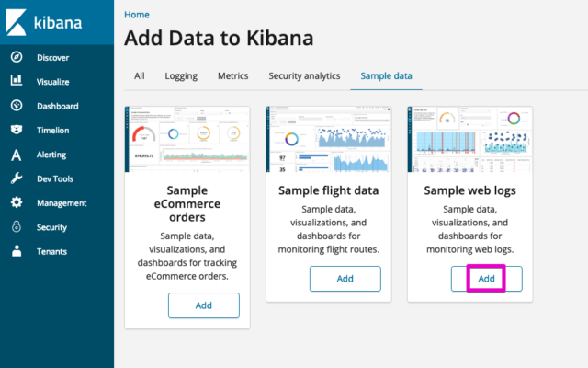Click the Visualize bar chart icon
This screenshot has height=368, width=588.
pyautogui.click(x=17, y=80)
